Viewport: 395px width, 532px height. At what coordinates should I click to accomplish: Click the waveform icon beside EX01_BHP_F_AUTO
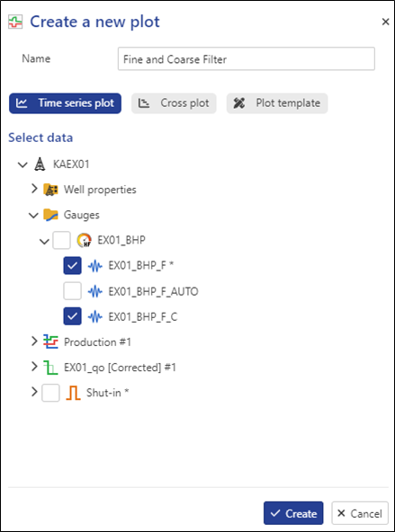point(95,291)
